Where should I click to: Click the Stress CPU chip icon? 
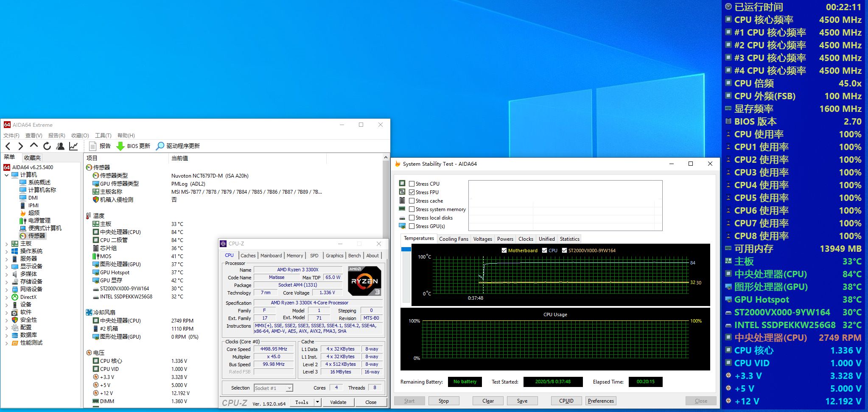402,183
